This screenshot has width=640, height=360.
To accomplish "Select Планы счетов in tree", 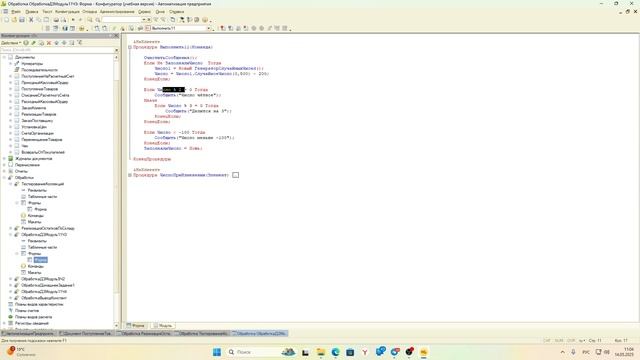I will [27, 311].
